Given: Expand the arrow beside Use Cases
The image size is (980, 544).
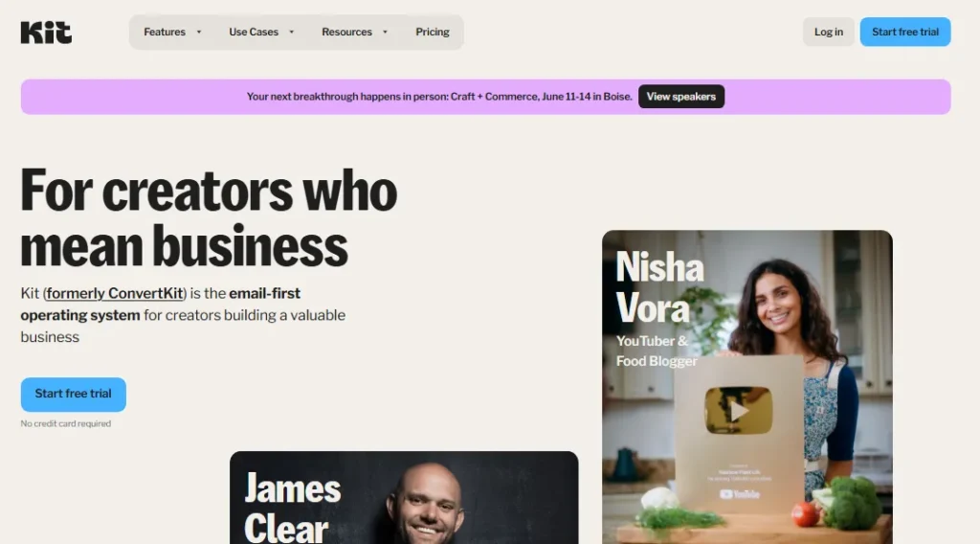Looking at the screenshot, I should tap(291, 32).
